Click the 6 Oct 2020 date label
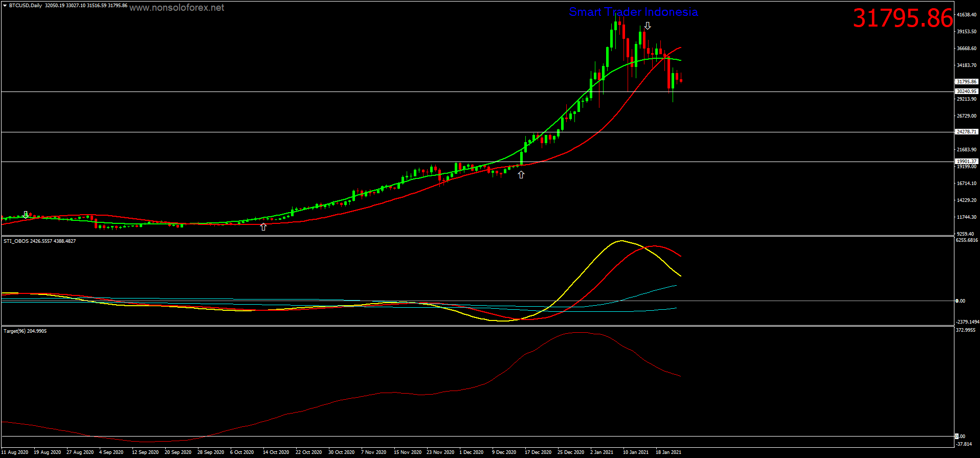This screenshot has width=980, height=458. click(242, 452)
